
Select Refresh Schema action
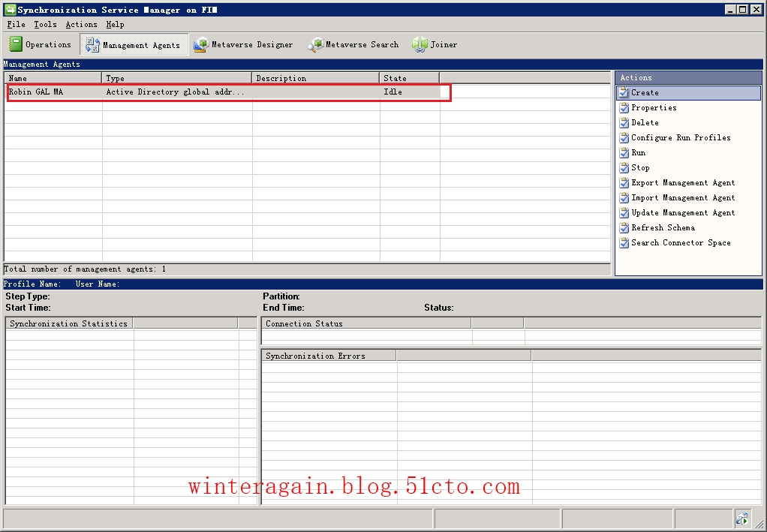663,228
